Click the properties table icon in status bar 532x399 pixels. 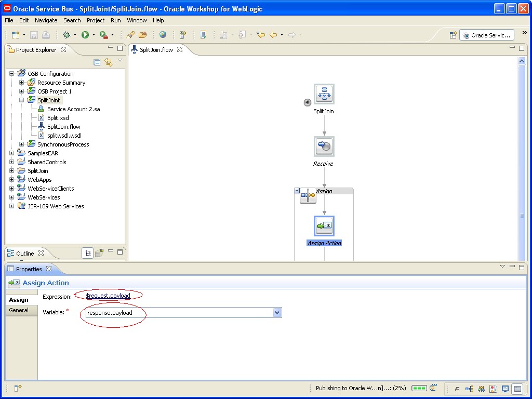pos(517,389)
